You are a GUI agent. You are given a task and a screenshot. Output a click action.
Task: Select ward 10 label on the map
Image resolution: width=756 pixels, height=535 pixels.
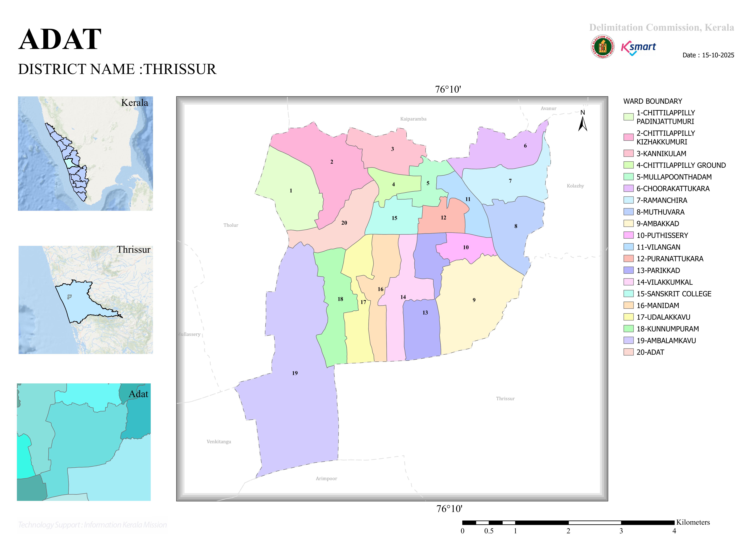click(466, 247)
